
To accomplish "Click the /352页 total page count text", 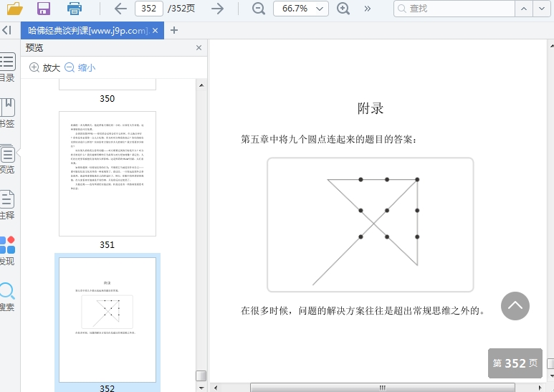I will (181, 9).
